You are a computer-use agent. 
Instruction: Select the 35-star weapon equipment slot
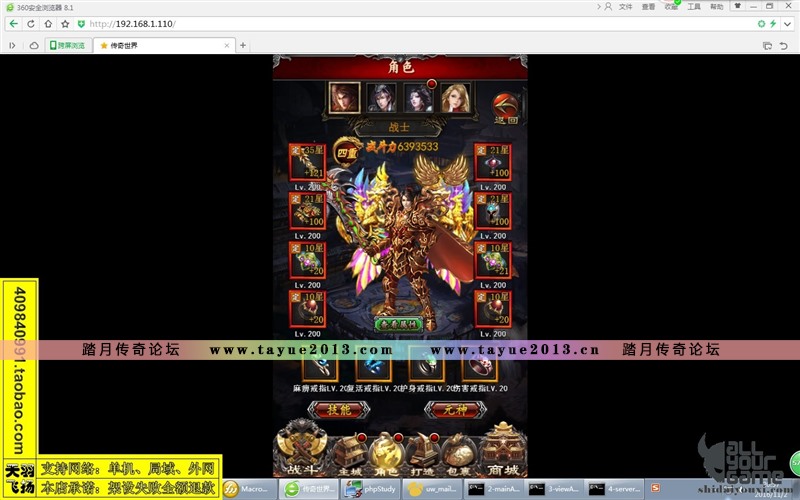click(306, 162)
